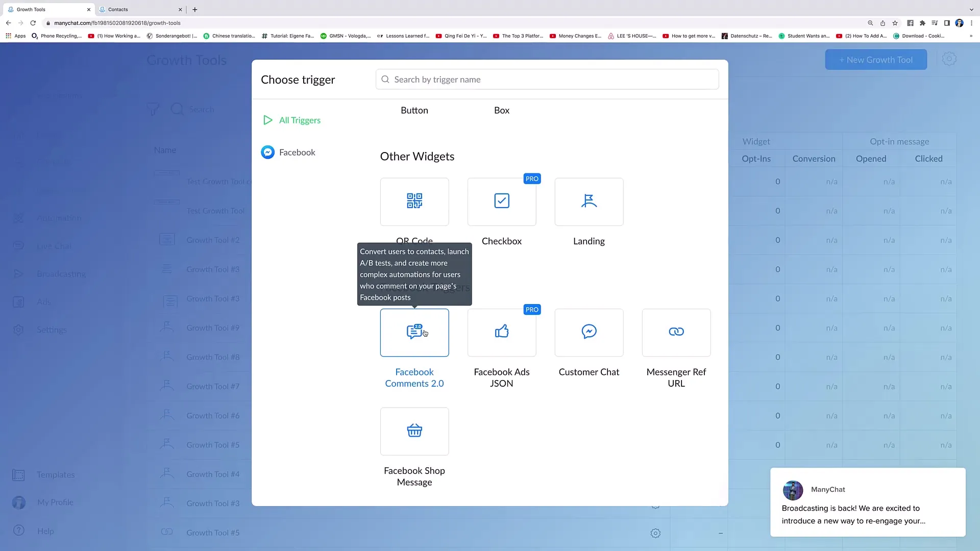Select the Box trigger option

501,110
